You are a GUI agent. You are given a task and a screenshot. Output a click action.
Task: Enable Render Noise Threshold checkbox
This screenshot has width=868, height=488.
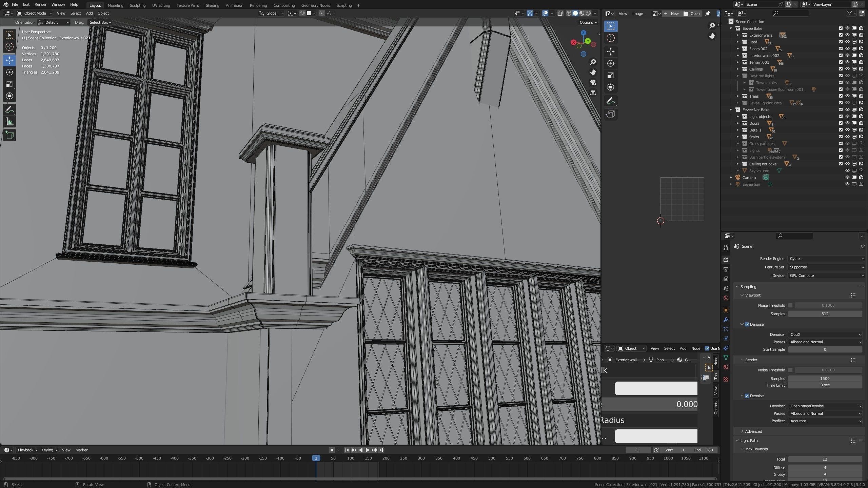pyautogui.click(x=790, y=370)
